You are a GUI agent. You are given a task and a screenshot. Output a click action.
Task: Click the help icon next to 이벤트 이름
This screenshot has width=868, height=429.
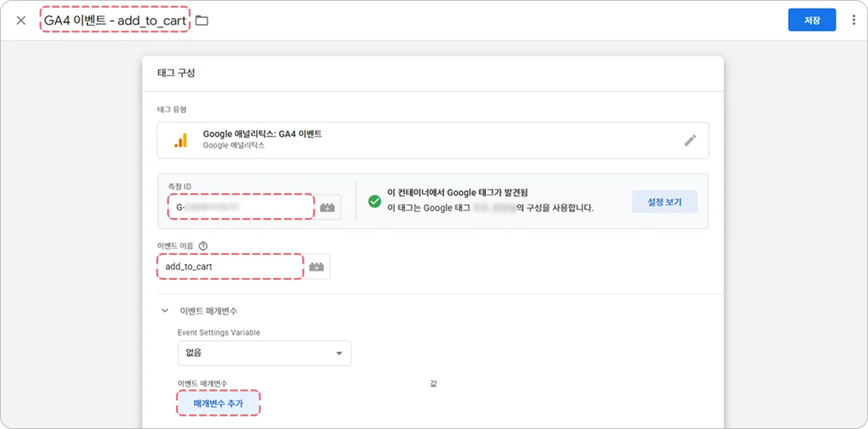coord(203,246)
